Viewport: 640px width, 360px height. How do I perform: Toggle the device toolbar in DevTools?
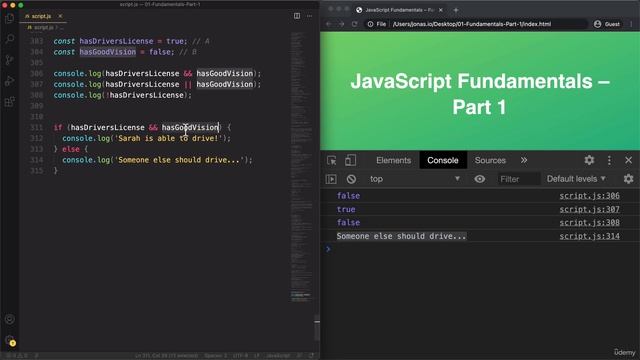350,160
